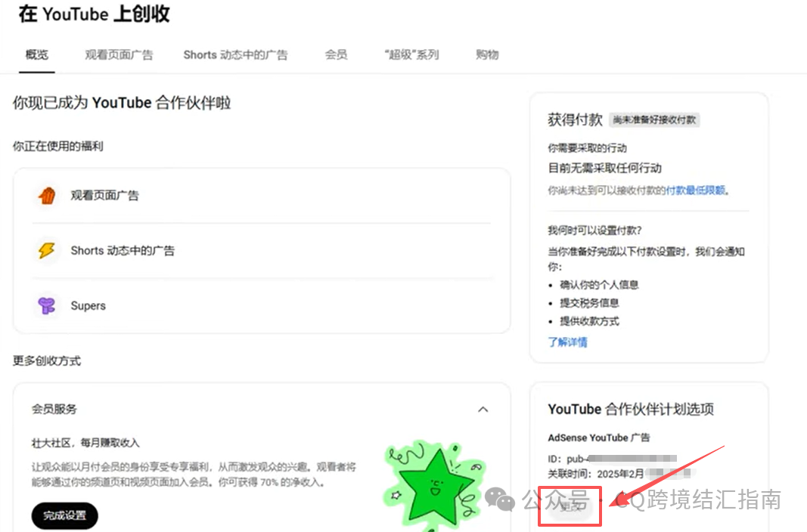The height and width of the screenshot is (532, 807).
Task: Click the 尚未准备好接收付款 status badge
Action: point(654,120)
